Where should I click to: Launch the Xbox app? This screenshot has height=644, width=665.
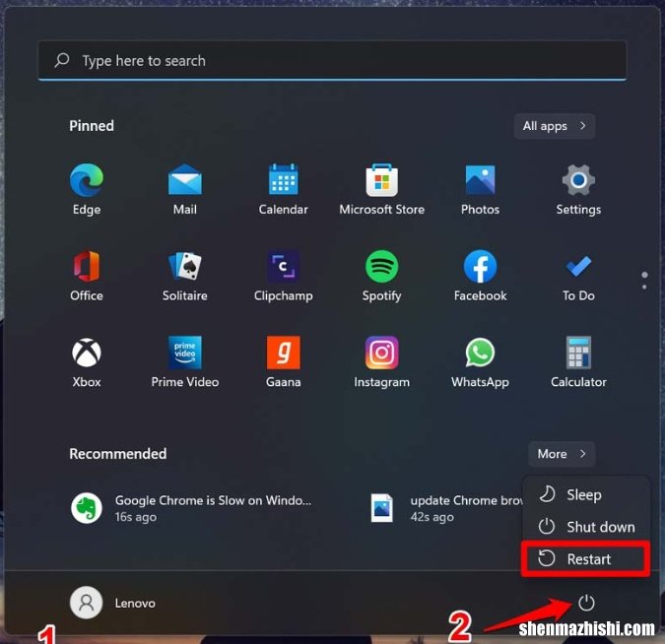coord(87,362)
